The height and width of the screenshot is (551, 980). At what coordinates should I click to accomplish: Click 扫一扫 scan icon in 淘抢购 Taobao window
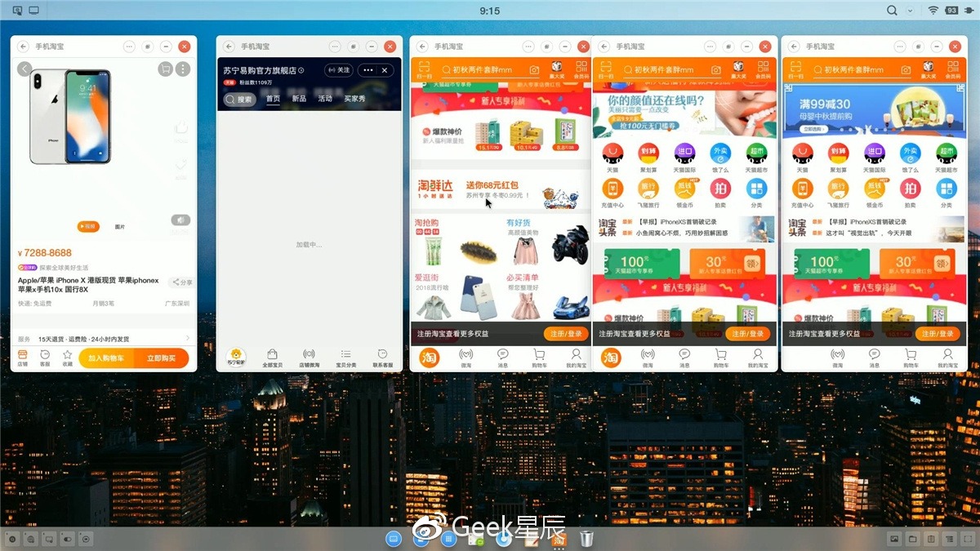[x=424, y=70]
